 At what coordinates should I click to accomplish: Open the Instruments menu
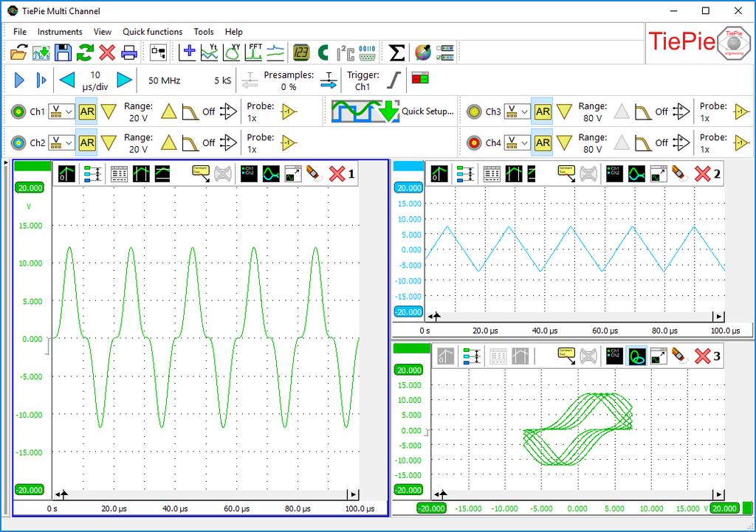pos(60,32)
